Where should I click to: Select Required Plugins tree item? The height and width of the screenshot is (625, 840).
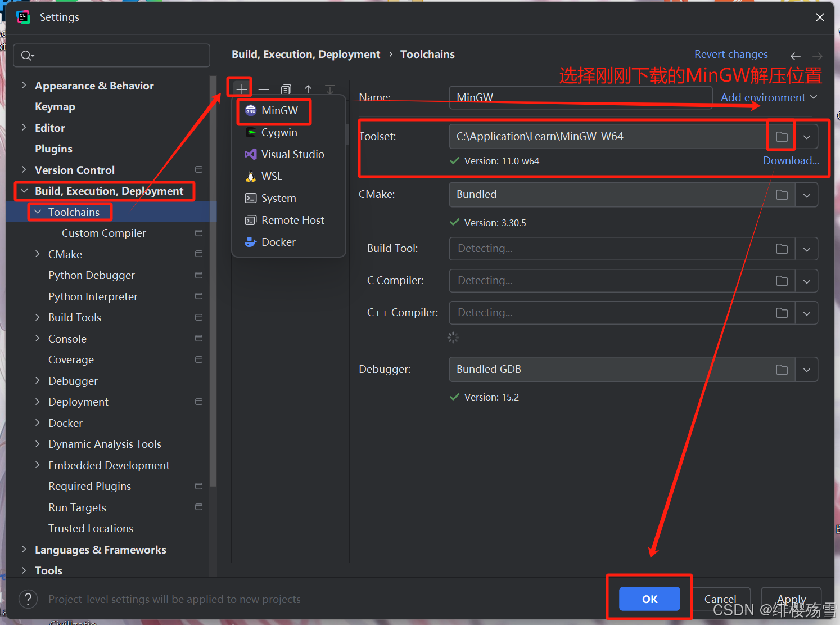(89, 486)
